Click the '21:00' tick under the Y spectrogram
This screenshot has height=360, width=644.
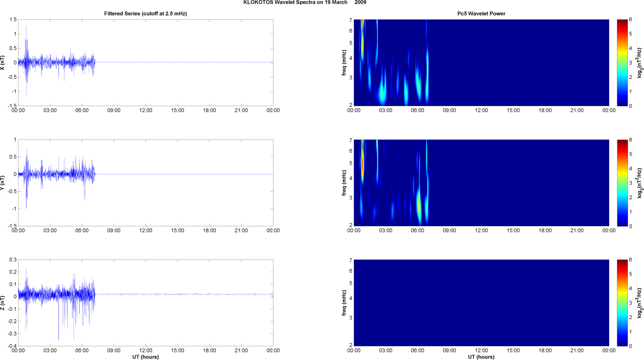(x=577, y=231)
